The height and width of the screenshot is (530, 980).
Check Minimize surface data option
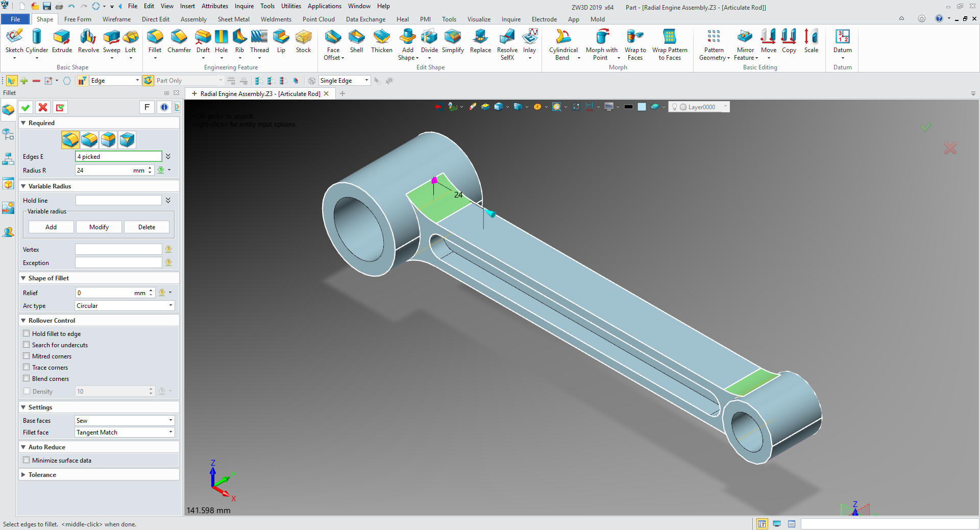click(27, 460)
